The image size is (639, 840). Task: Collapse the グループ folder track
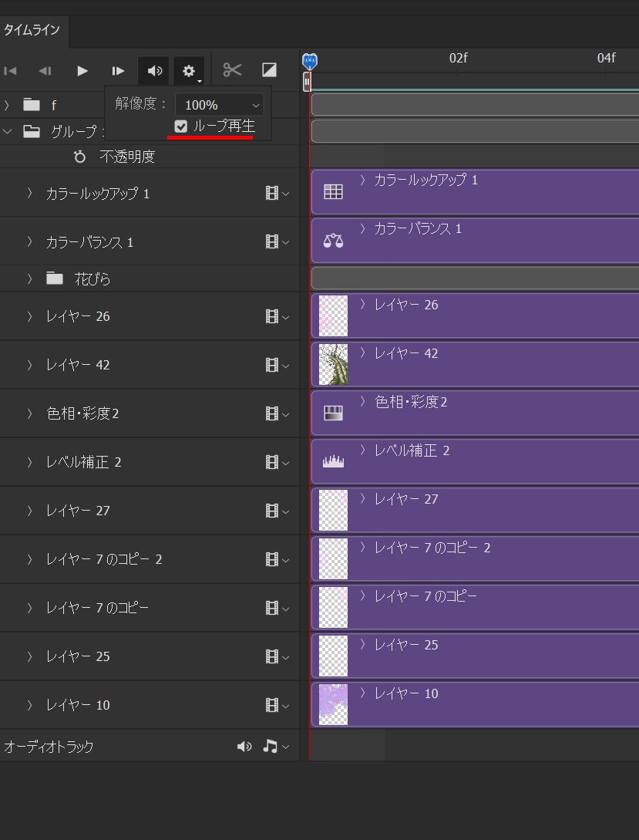[7, 131]
